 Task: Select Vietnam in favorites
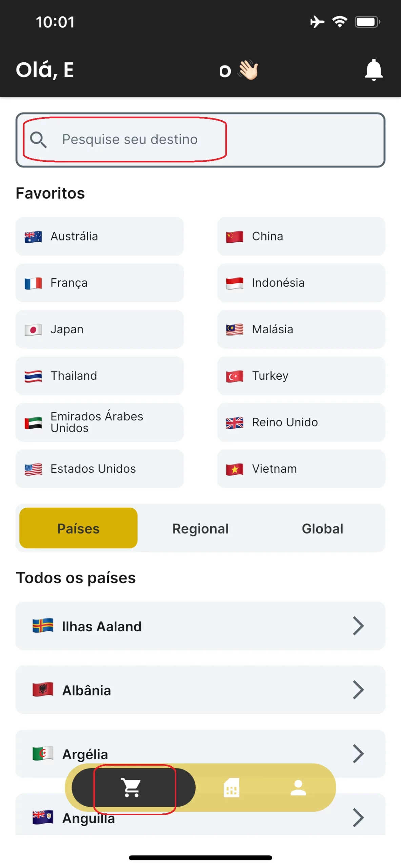(x=301, y=469)
